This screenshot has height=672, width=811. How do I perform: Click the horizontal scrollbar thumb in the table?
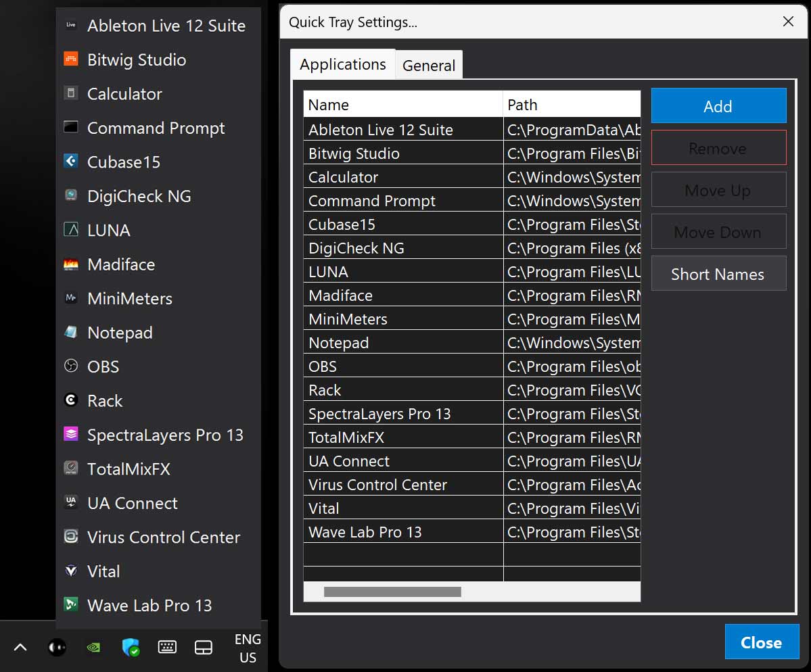point(392,592)
